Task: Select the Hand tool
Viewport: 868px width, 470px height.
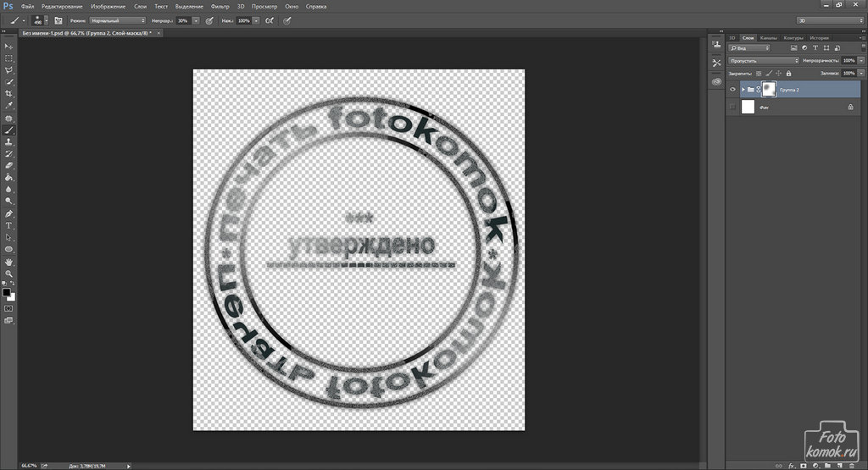Action: pos(8,262)
